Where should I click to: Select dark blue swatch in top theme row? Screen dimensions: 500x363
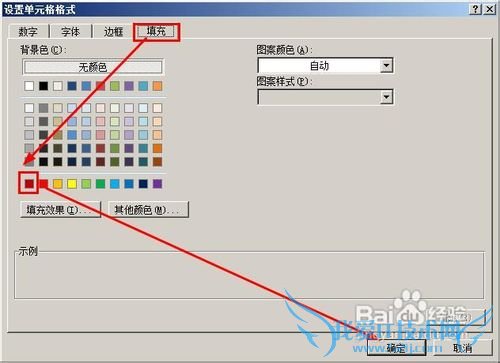(72, 86)
